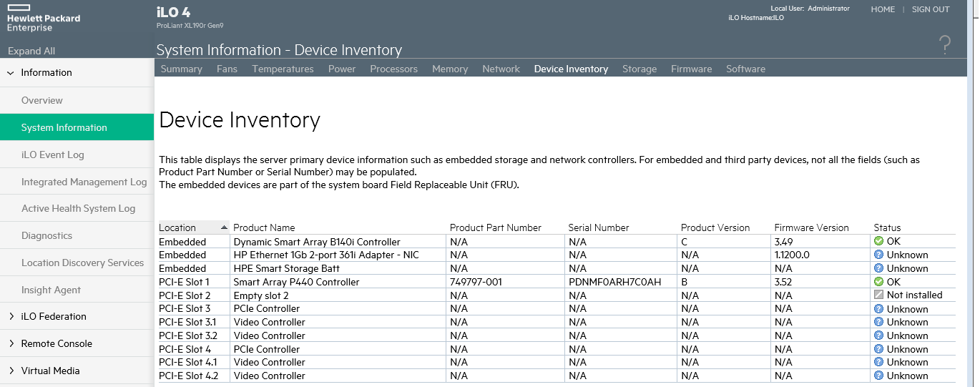
Task: Expand the Virtual Media section
Action: tap(11, 371)
